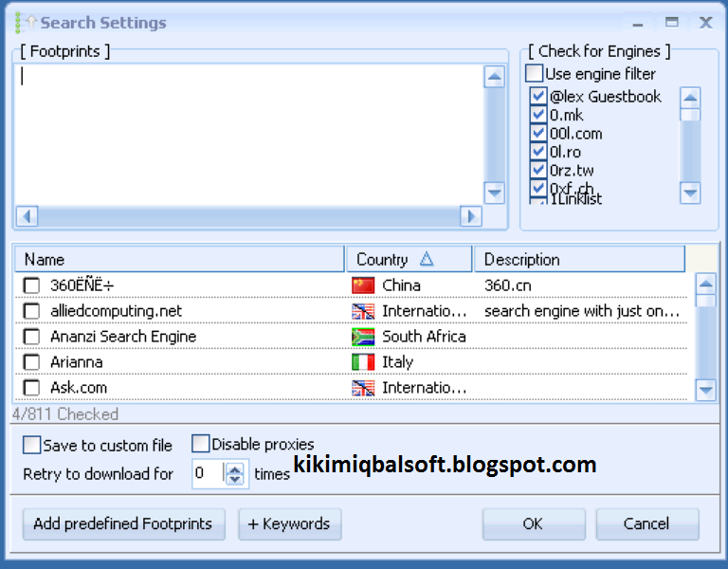
Task: Click down arrow of search engine table scrollbar
Action: 705,390
